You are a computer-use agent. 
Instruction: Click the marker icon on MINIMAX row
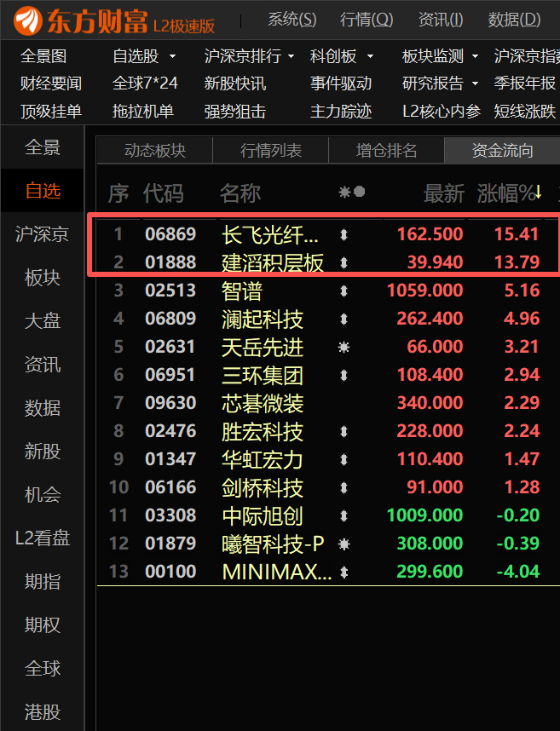pyautogui.click(x=344, y=572)
